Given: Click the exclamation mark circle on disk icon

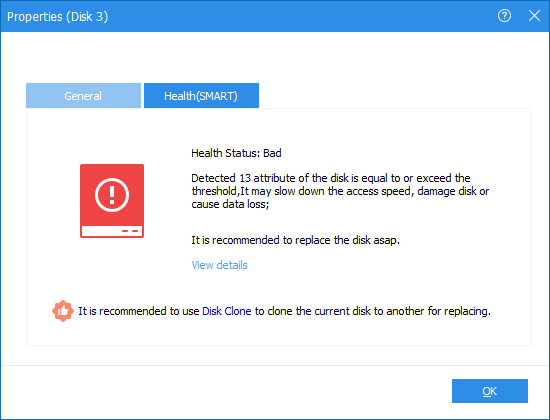Looking at the screenshot, I should point(112,195).
